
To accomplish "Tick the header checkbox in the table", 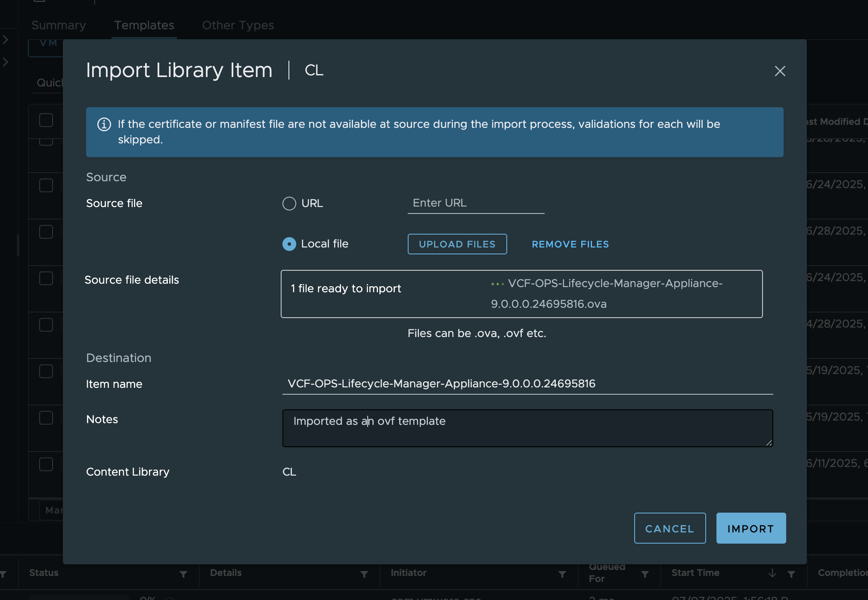I will pyautogui.click(x=46, y=120).
